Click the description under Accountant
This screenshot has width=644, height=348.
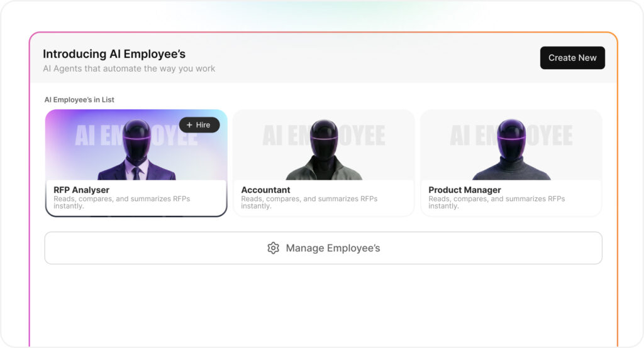point(309,202)
